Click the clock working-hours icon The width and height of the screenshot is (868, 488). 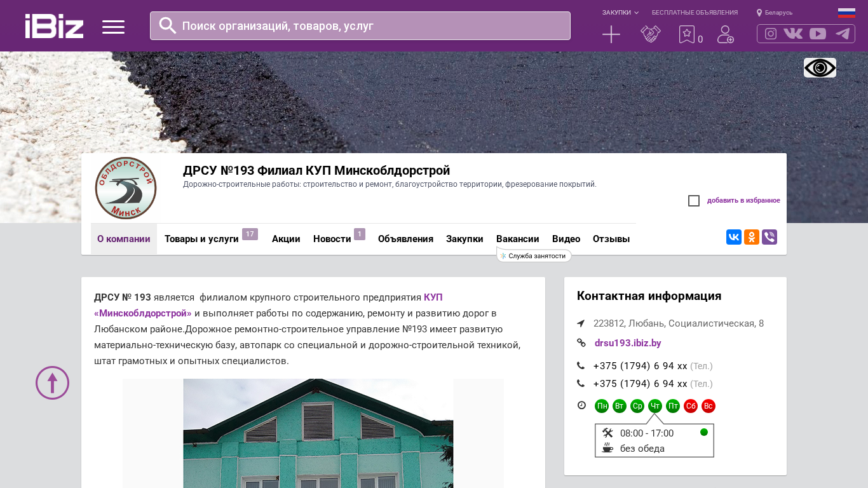[581, 405]
